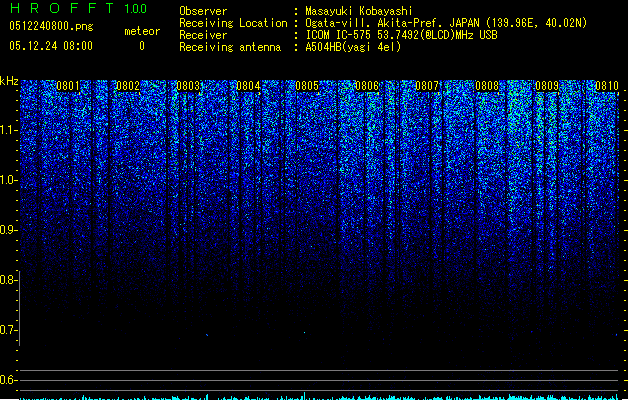This screenshot has width=629, height=400.
Task: Click the 0806 time marker
Action: [367, 86]
